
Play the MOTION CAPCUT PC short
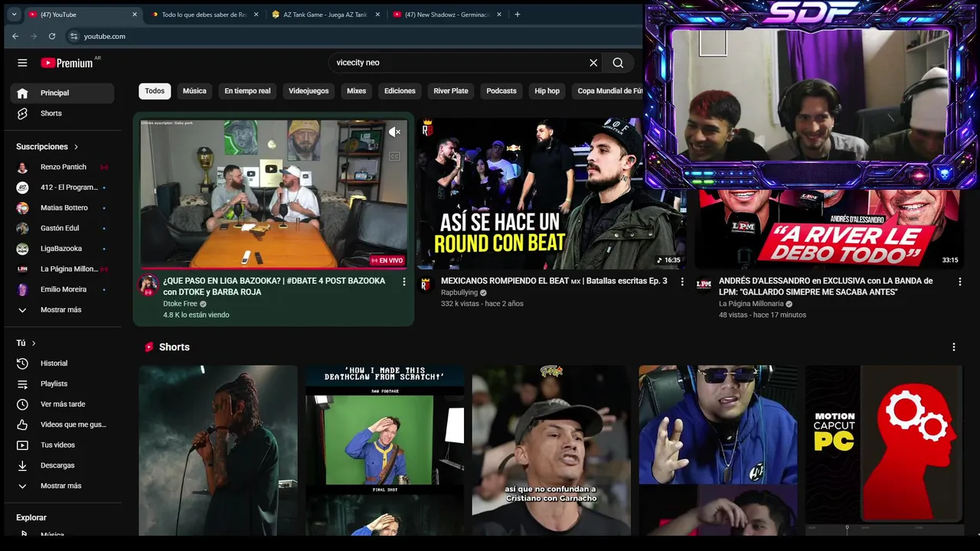point(884,450)
